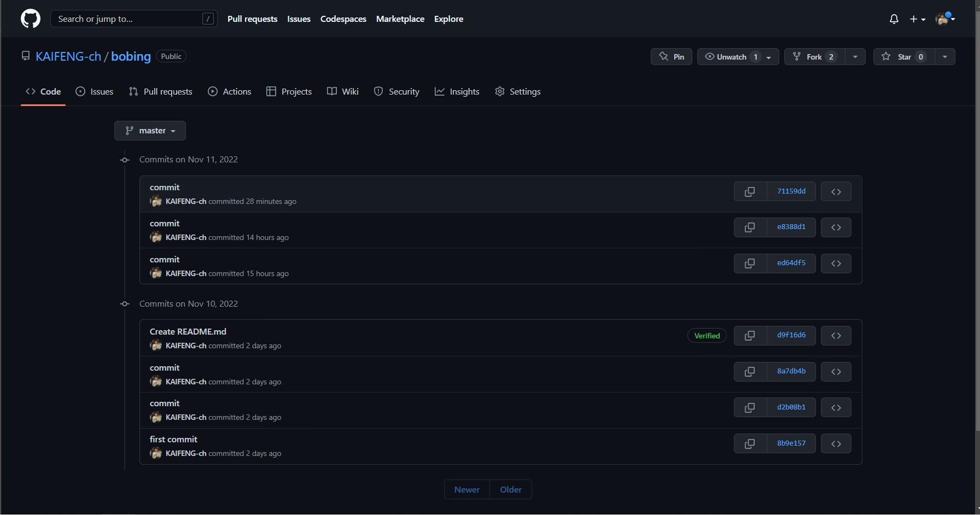Screen dimensions: 980x515
Task: Select the Projects tab
Action: pyautogui.click(x=289, y=91)
